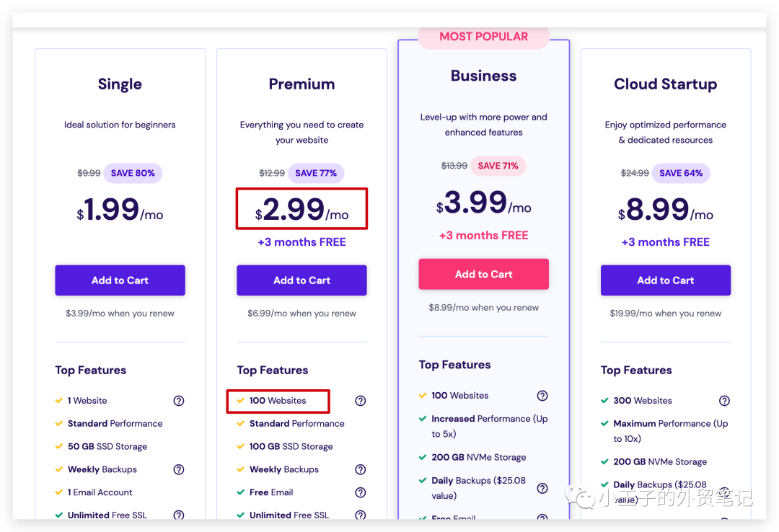The image size is (779, 532).
Task: Click help icon beside Premium Weekly Backups
Action: click(361, 469)
